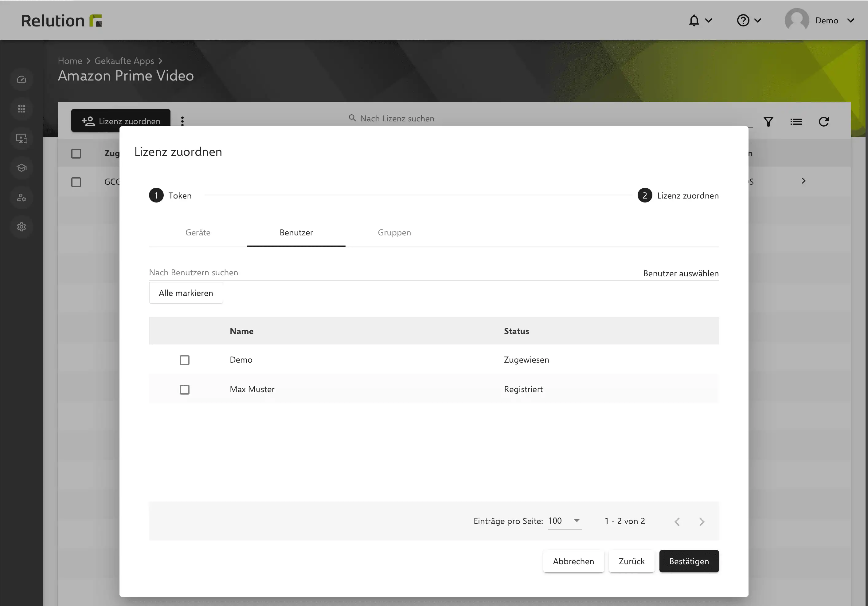Tick the checkbox for user Demo
868x606 pixels.
[x=185, y=360]
